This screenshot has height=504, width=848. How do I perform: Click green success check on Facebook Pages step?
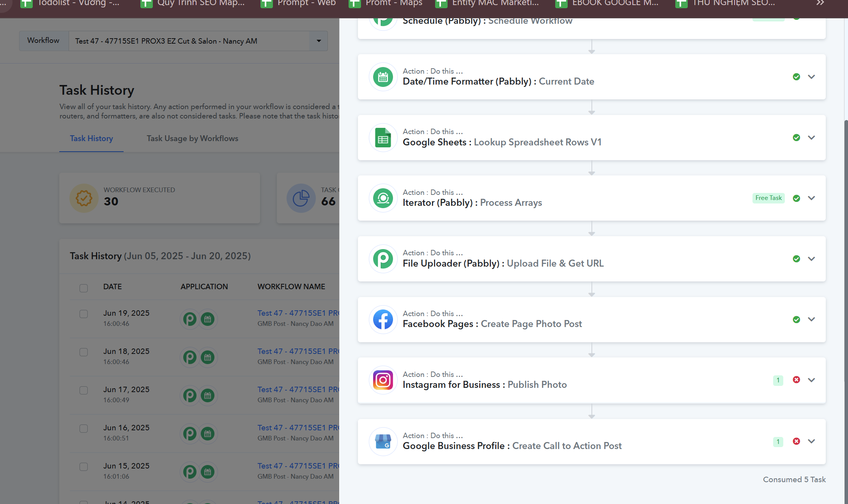click(x=797, y=320)
